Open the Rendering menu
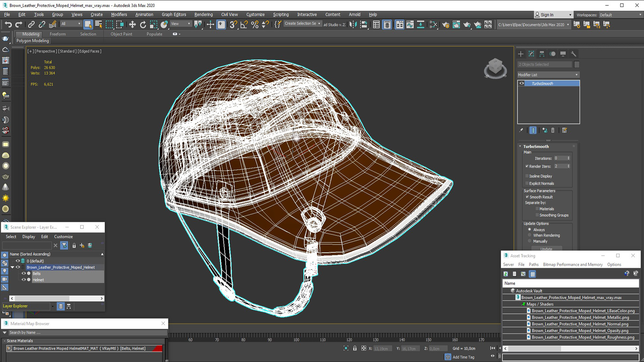This screenshot has height=362, width=644. coord(203,14)
